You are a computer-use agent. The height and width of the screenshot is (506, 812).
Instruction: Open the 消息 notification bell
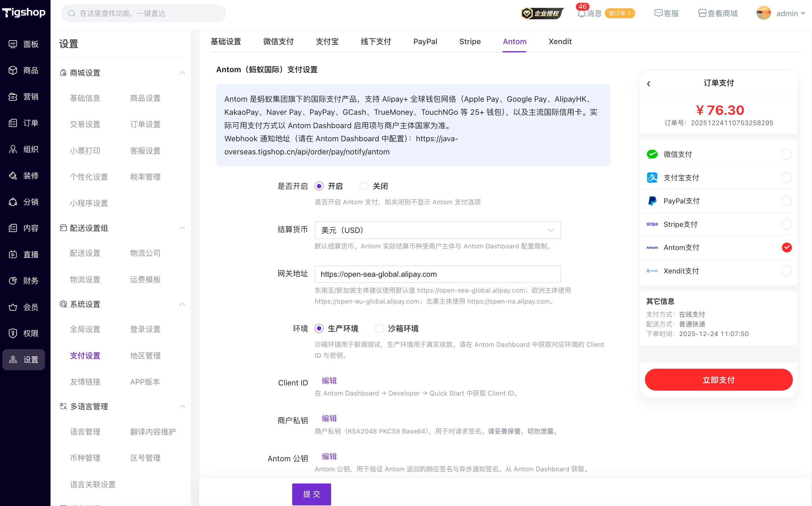click(x=582, y=13)
